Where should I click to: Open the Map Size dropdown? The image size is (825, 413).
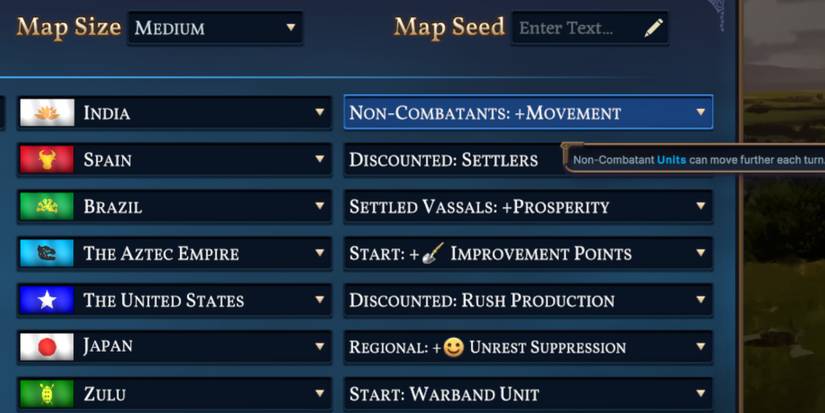(x=215, y=28)
